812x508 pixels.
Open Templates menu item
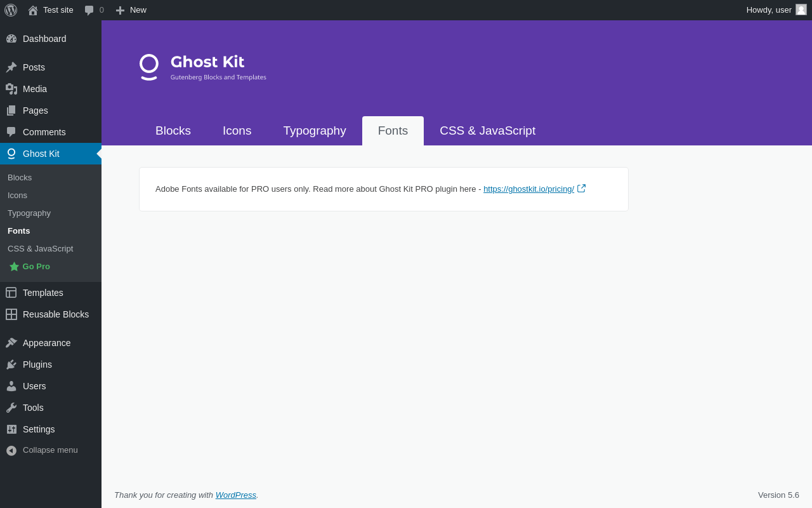[51, 293]
